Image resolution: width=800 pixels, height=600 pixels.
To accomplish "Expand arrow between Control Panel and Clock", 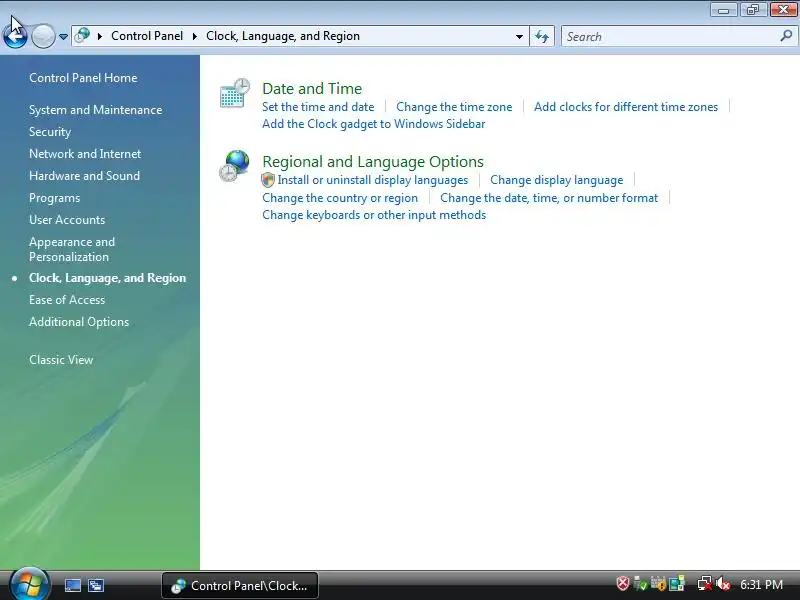I will (194, 36).
